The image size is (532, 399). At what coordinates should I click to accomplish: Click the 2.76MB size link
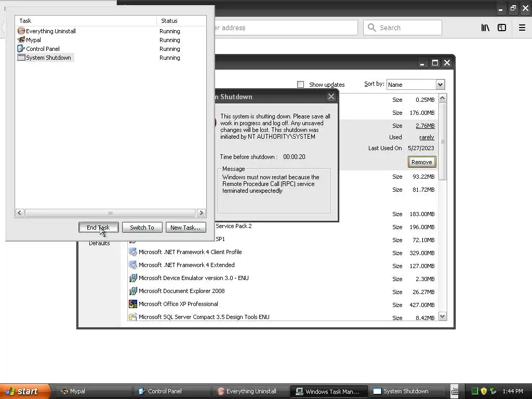(x=425, y=126)
